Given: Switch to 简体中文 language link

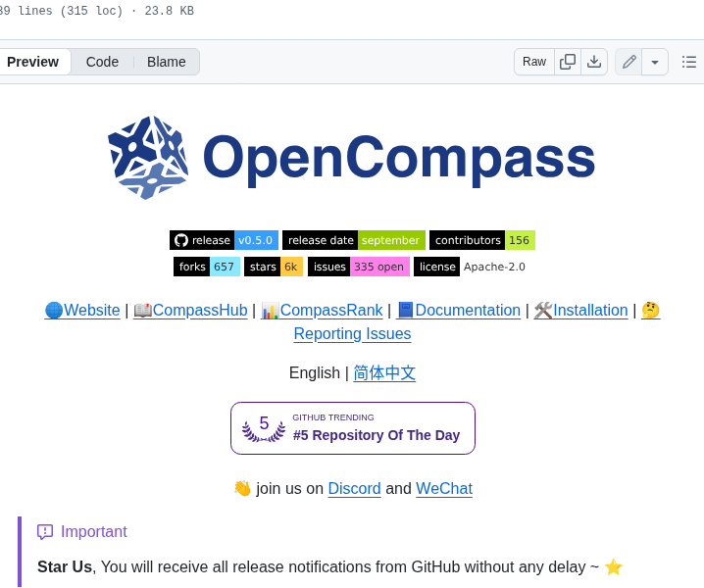Looking at the screenshot, I should click(x=384, y=373).
